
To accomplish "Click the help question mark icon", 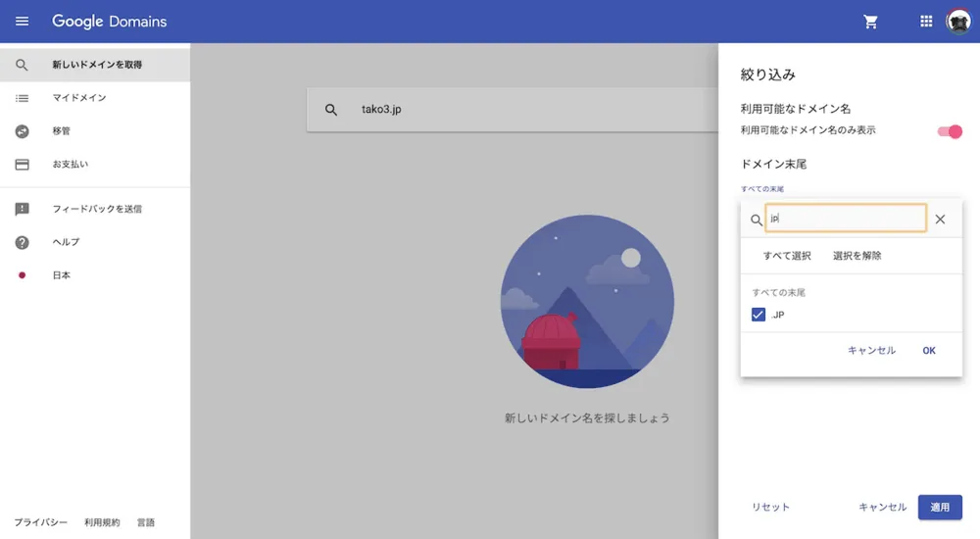I will pyautogui.click(x=22, y=242).
